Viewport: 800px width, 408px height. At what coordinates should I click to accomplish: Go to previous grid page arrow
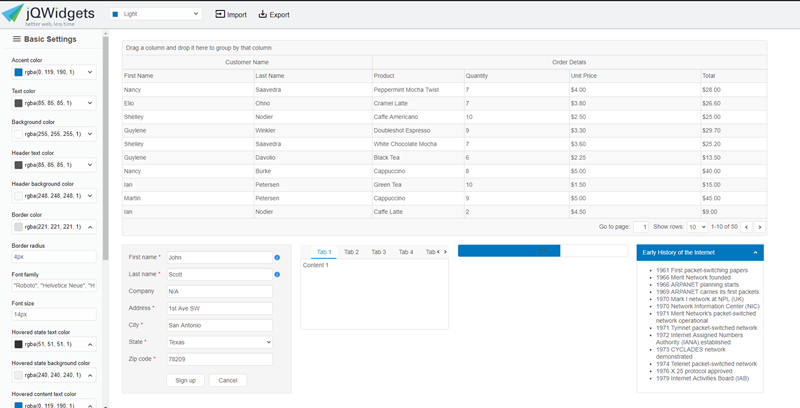coord(747,227)
